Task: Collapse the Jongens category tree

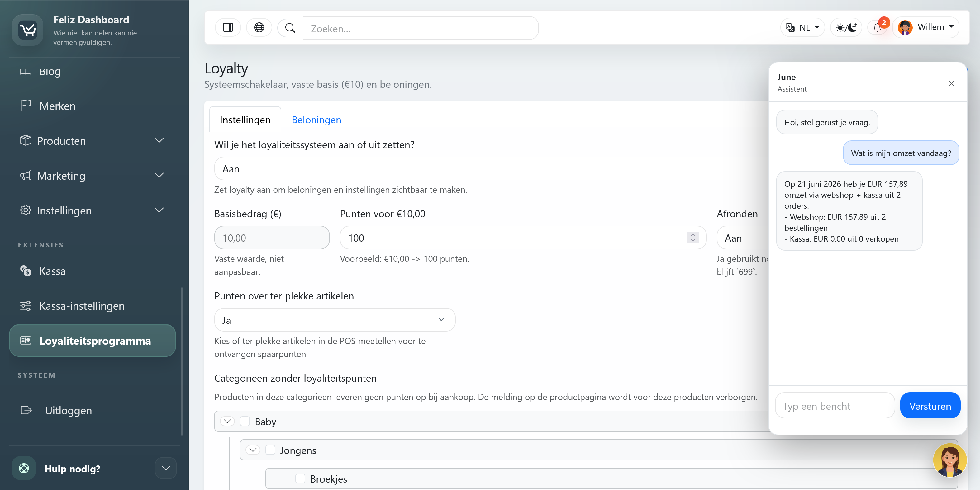Action: 253,450
